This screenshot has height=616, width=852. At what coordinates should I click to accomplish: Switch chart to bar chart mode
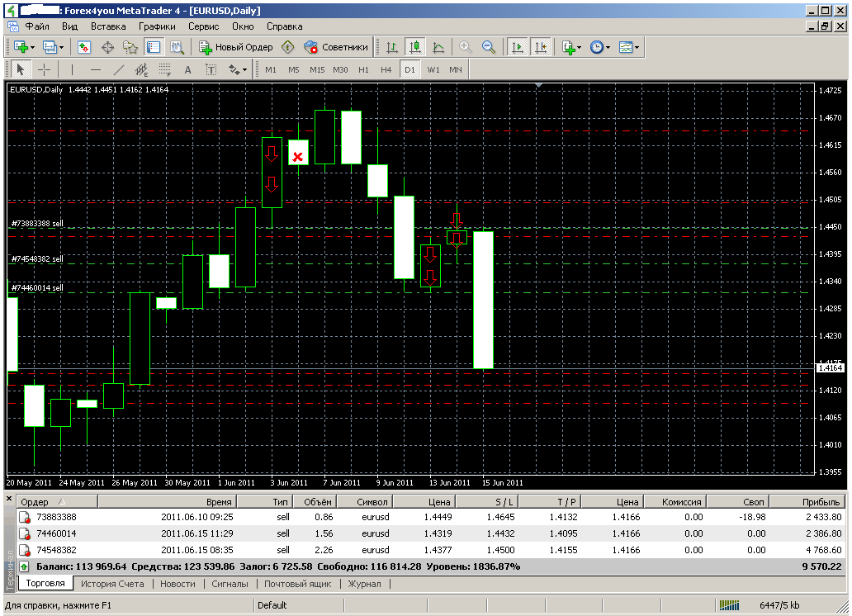(391, 47)
